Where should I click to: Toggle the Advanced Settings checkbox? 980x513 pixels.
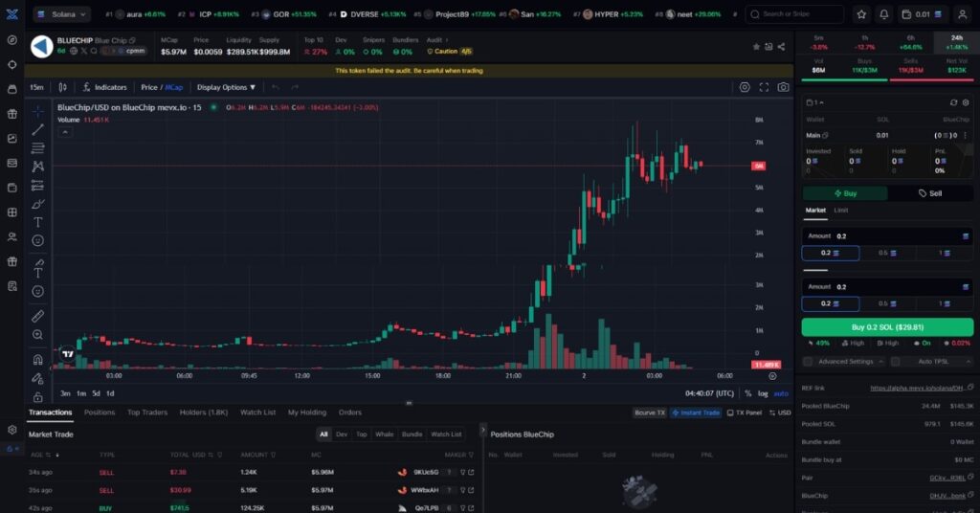coord(808,362)
